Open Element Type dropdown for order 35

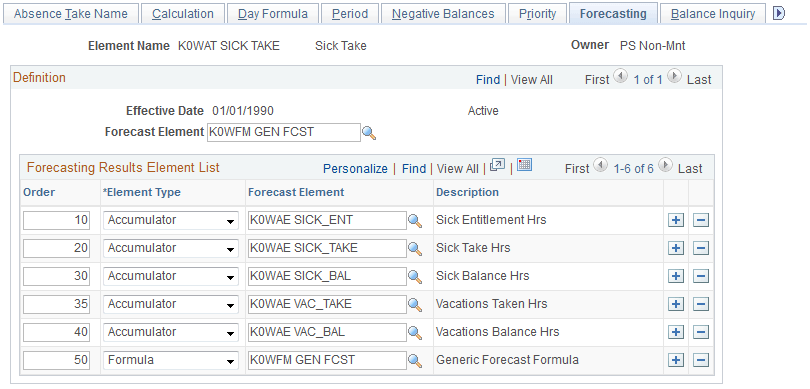click(x=171, y=304)
